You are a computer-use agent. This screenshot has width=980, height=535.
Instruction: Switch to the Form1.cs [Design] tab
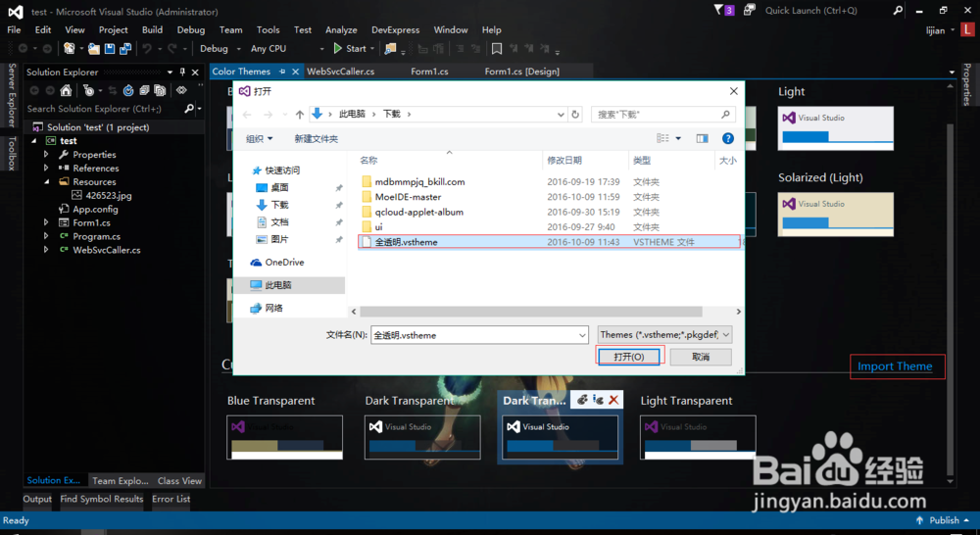[522, 72]
